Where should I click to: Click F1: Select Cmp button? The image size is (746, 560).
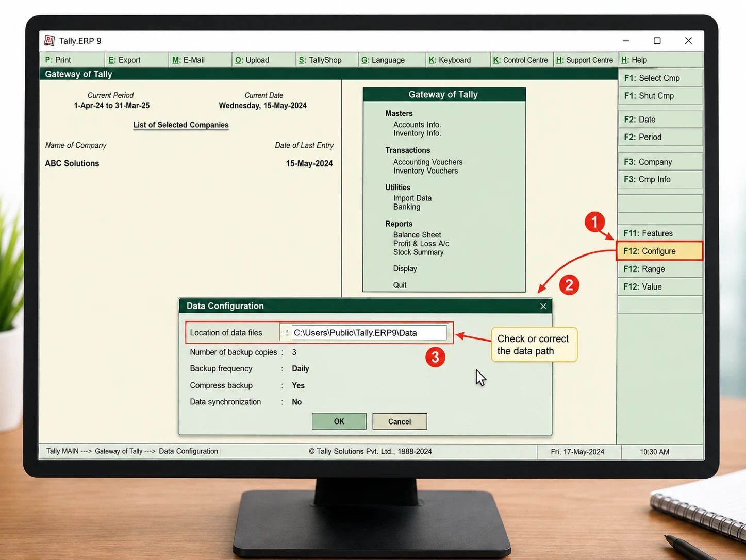coord(660,78)
